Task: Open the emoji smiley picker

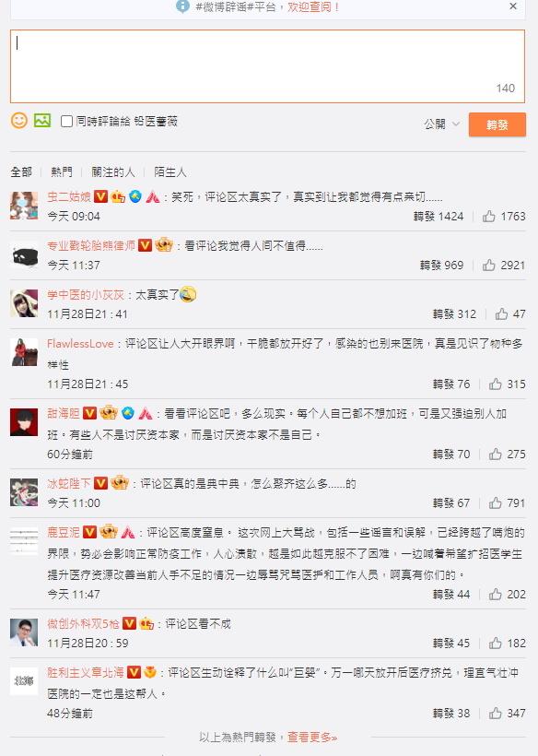Action: click(x=19, y=120)
